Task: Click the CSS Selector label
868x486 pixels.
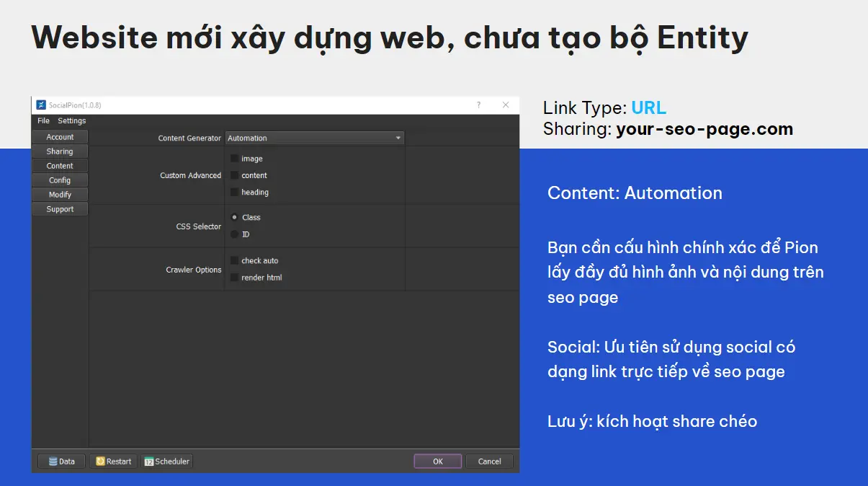Action: [x=199, y=226]
